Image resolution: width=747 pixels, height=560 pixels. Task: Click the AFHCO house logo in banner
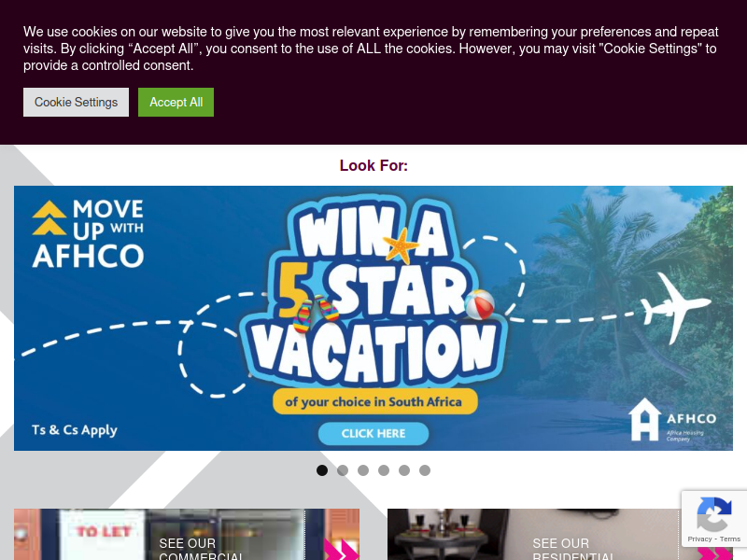point(672,419)
